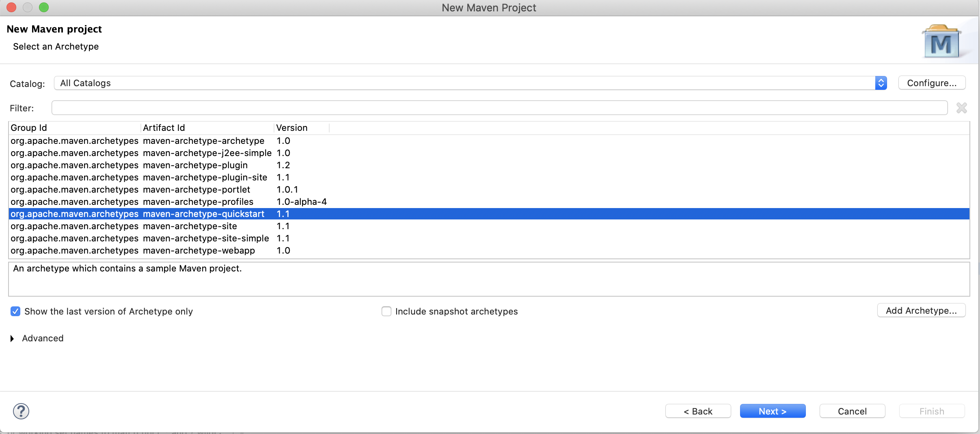The height and width of the screenshot is (434, 980).
Task: Sort by the Group Id column header
Action: click(75, 128)
